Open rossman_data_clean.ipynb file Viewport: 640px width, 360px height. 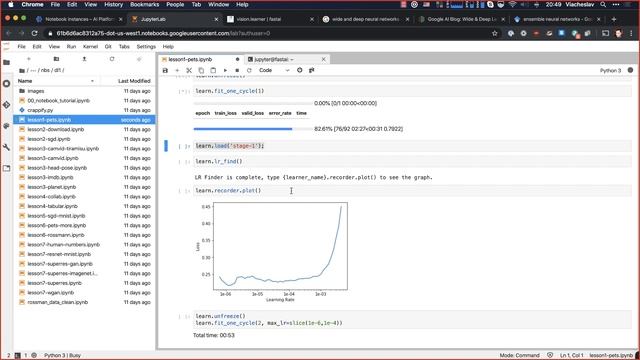(x=84, y=302)
